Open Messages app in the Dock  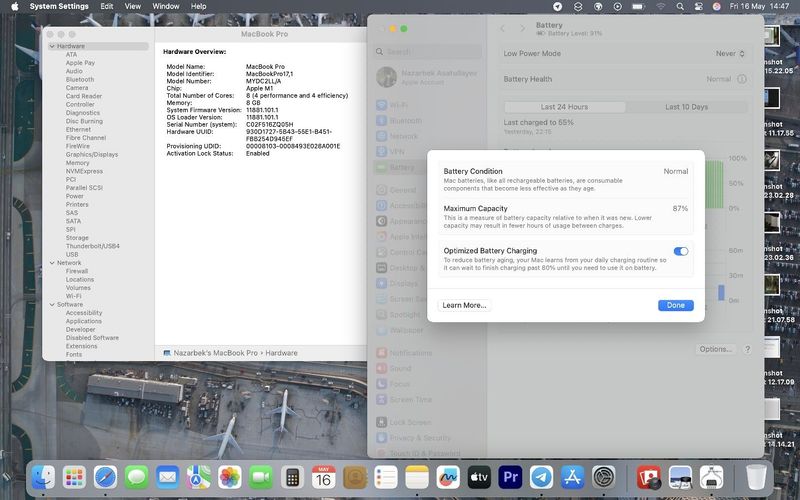[x=137, y=478]
